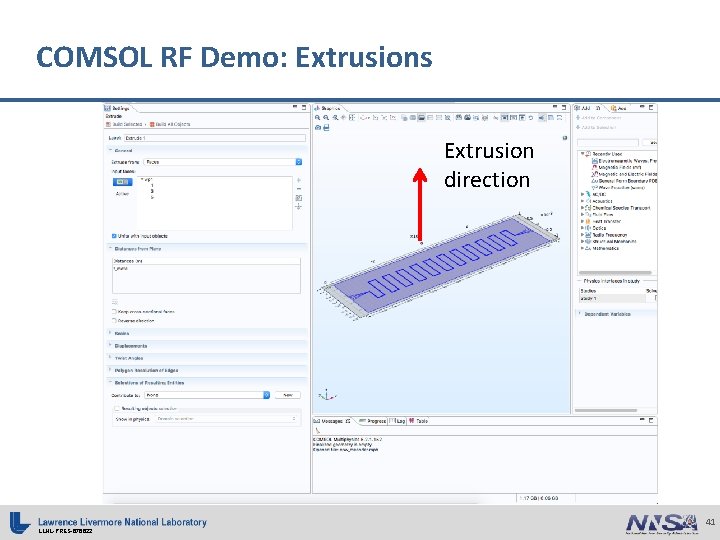Click the pin icon at graphics canvas corner
720x540 pixels.
565,138
